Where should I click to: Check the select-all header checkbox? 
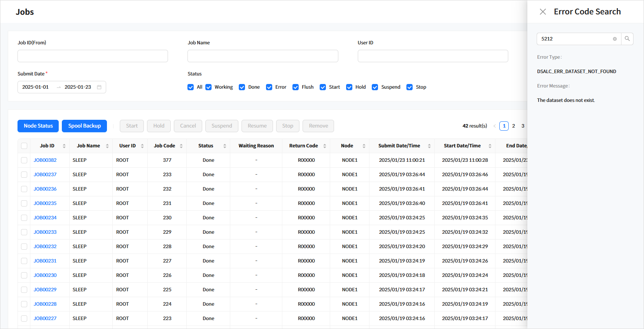[24, 146]
